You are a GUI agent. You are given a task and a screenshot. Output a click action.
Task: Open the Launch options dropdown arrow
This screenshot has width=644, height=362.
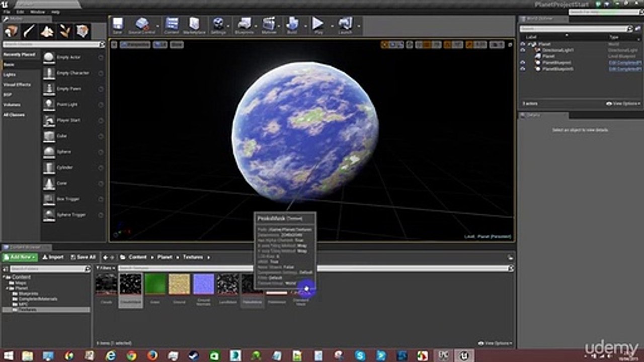coord(359,26)
